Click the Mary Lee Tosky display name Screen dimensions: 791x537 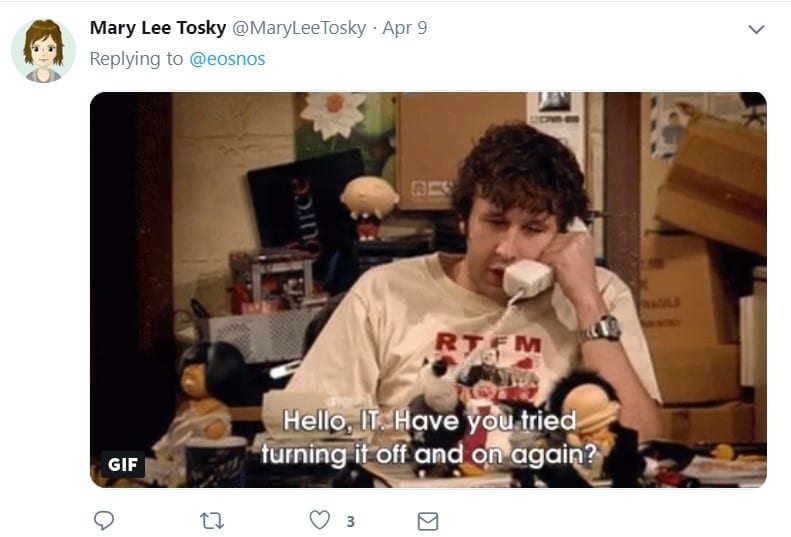coord(158,28)
